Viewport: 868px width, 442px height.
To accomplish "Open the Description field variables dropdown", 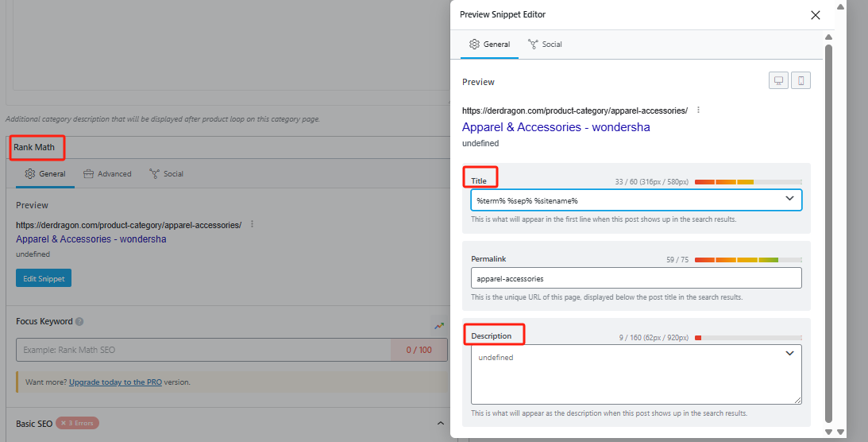I will coord(789,354).
